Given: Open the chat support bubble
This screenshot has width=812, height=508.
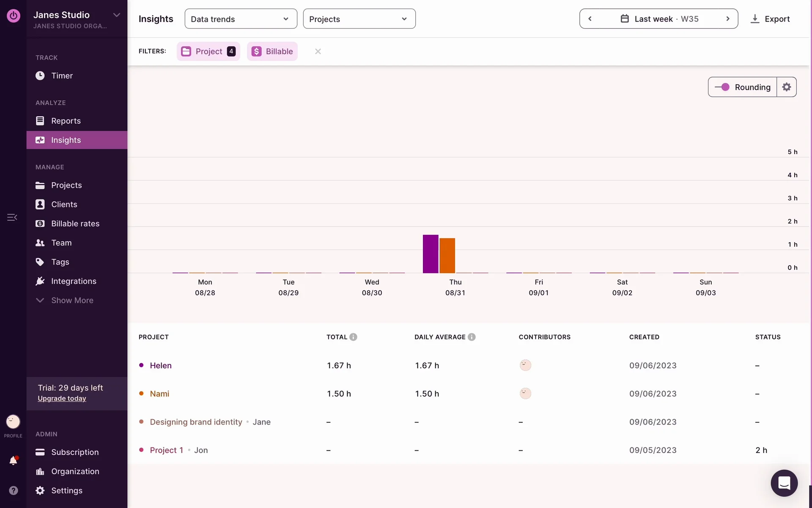Looking at the screenshot, I should tap(784, 483).
